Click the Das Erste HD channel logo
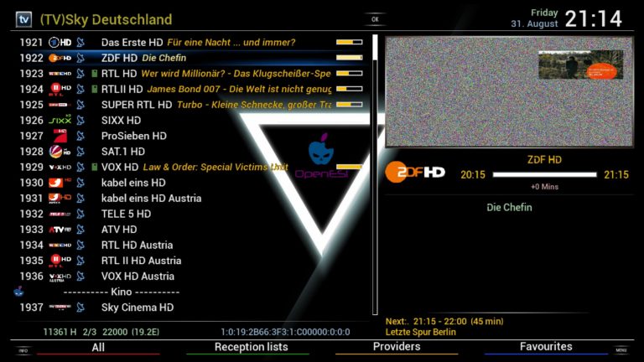Screen dimensions: 644x362 click(60, 42)
